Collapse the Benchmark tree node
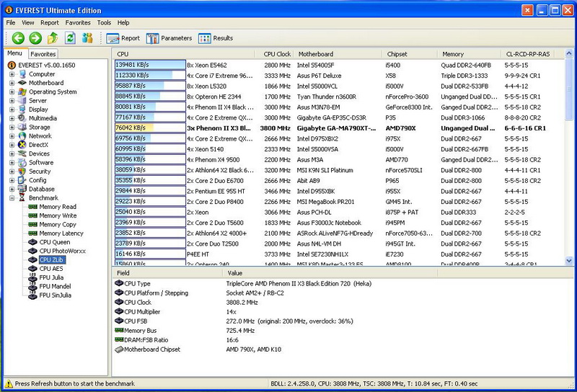Screen dimensions: 577x392 pyautogui.click(x=12, y=198)
